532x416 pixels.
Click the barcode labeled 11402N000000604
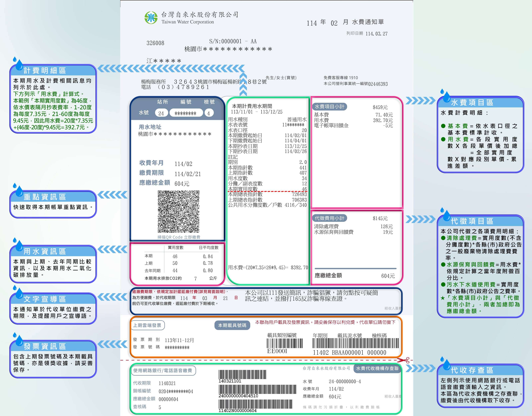(255, 404)
